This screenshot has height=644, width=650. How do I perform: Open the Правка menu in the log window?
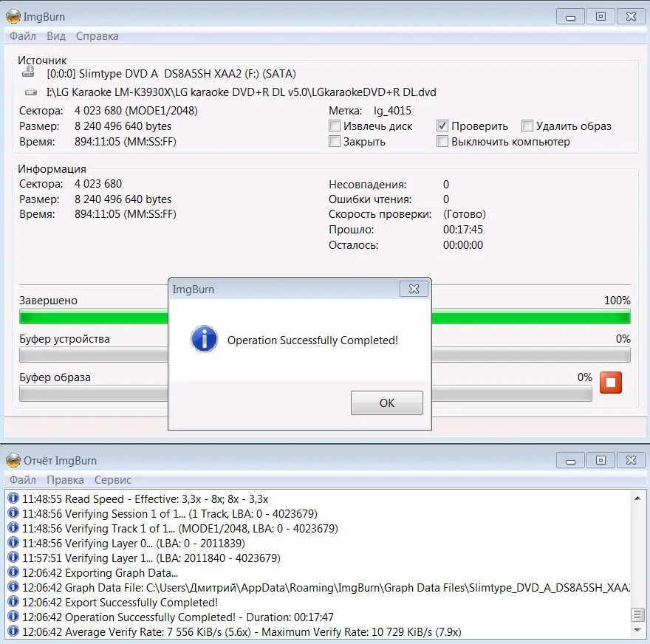coord(65,480)
